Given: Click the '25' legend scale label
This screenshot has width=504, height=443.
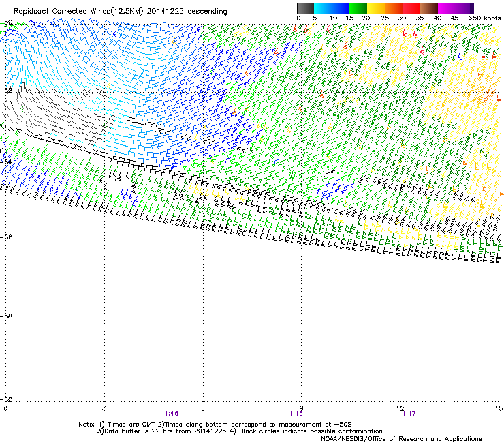Looking at the screenshot, I should [x=384, y=18].
